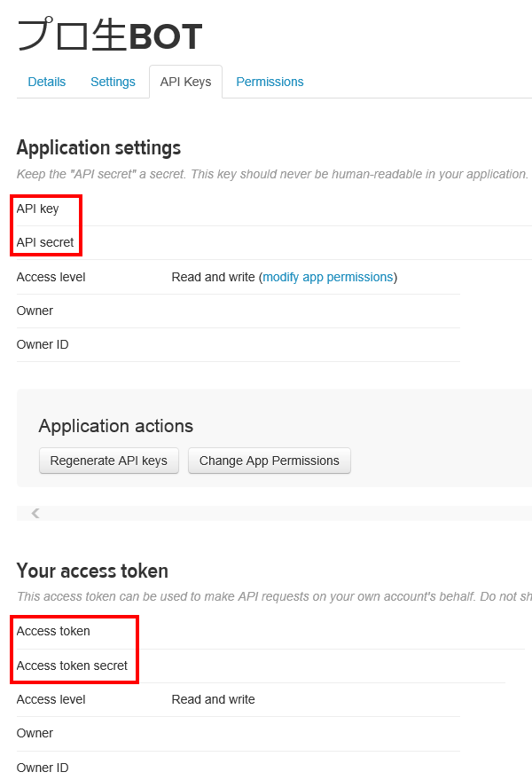Switch to the Permissions tab

coord(270,82)
